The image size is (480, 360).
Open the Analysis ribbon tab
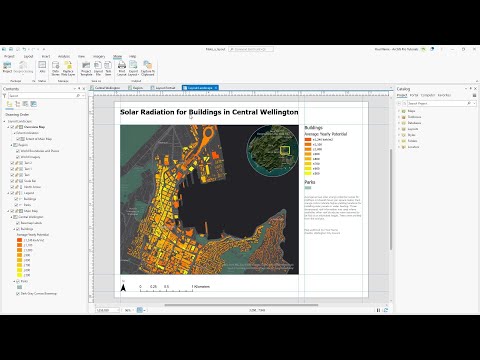pyautogui.click(x=64, y=56)
